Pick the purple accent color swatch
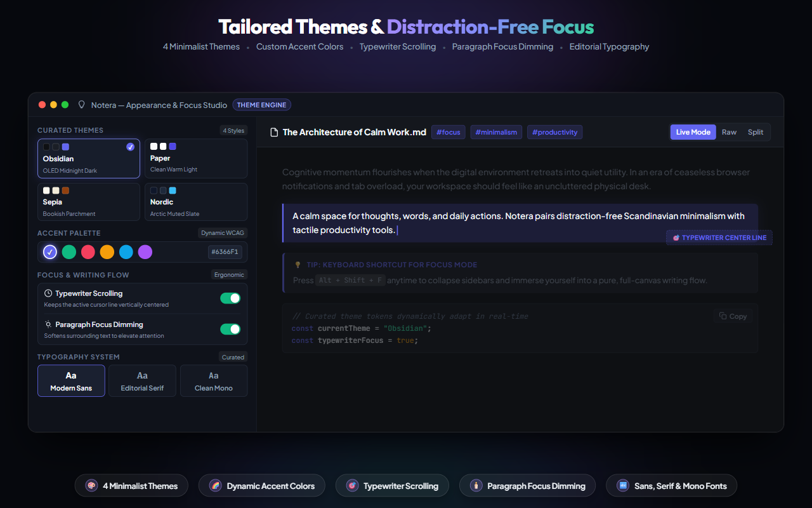812x508 pixels. pyautogui.click(x=145, y=252)
